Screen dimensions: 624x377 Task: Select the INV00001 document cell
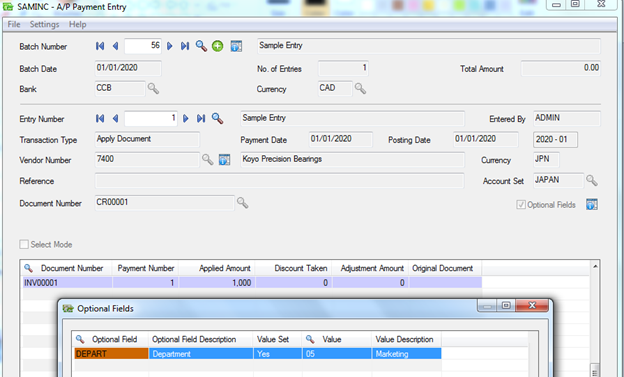coord(67,283)
